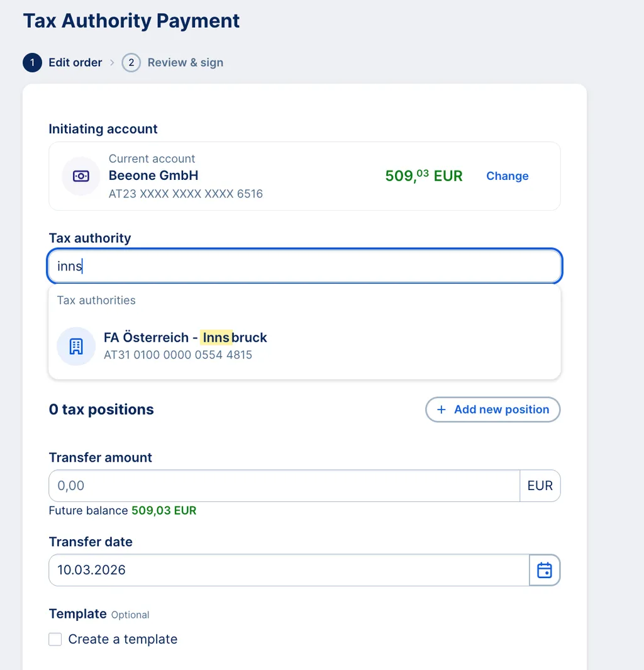
Task: Focus the Tax authority search field
Action: click(x=304, y=265)
